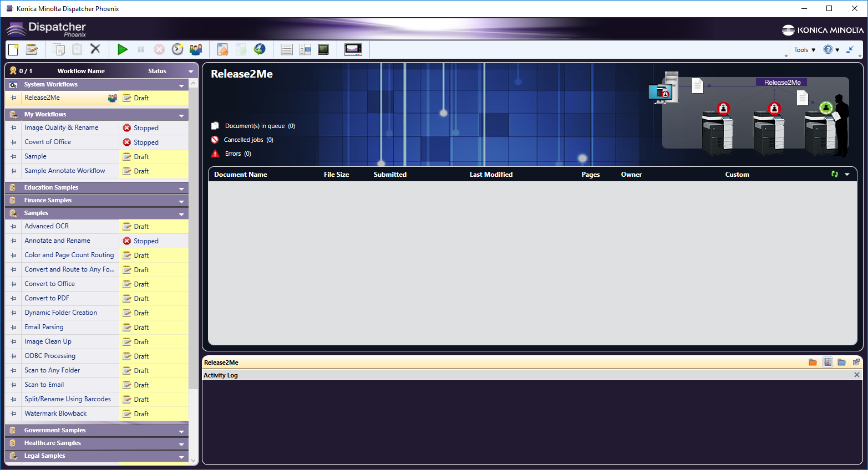This screenshot has width=868, height=470.
Task: Close the Activity Log panel
Action: 857,375
